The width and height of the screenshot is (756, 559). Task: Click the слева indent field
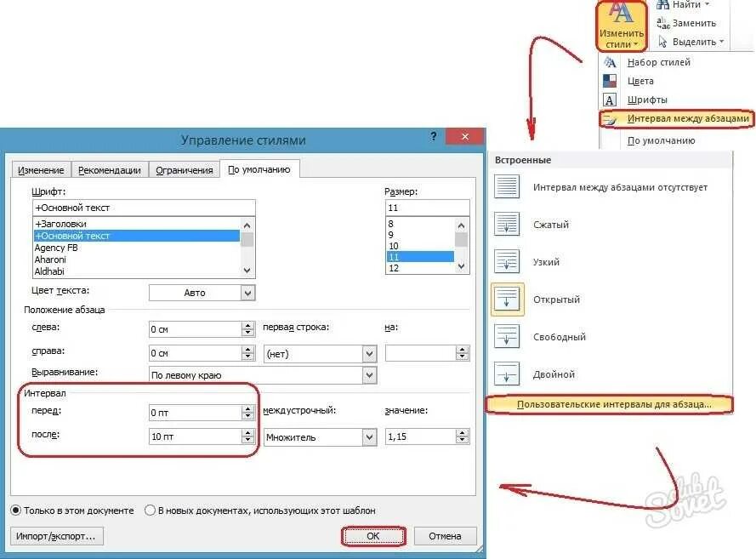pos(196,329)
